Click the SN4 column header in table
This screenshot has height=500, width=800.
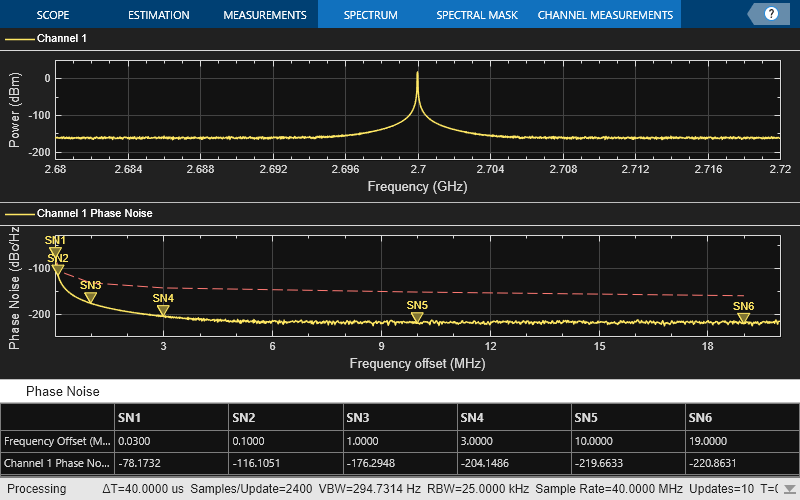tap(472, 417)
